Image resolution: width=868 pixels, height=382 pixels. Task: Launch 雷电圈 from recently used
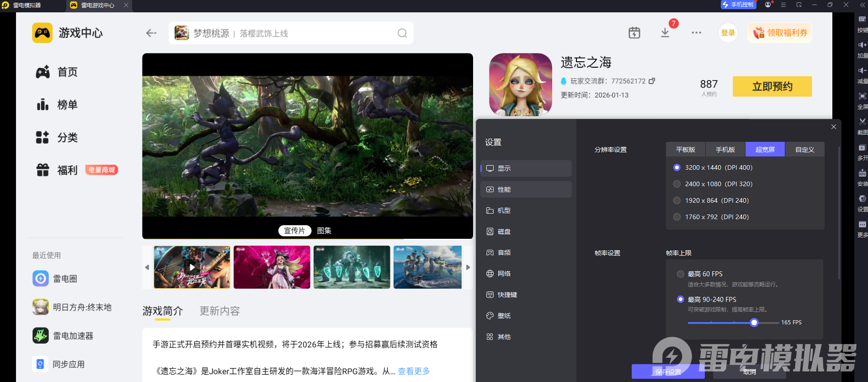pyautogui.click(x=55, y=279)
